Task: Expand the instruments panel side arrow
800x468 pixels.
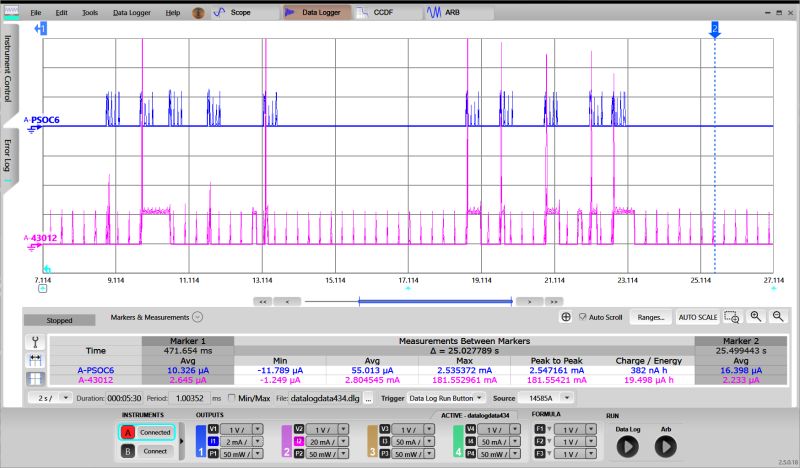Action: pos(182,441)
